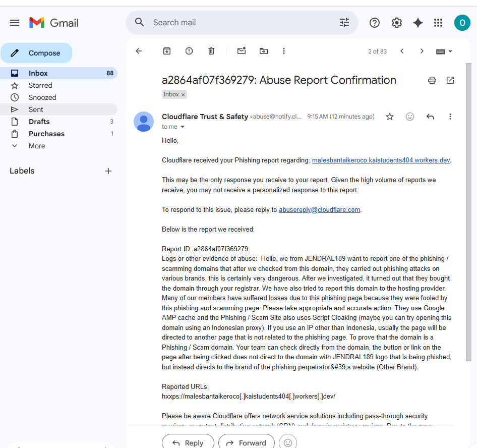Click the reported URL hxxps line
Screen dimensions: 477x448
click(x=249, y=396)
